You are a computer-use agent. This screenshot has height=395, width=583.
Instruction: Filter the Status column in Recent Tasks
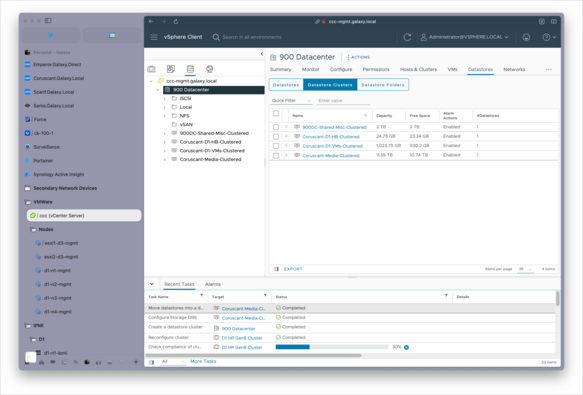click(446, 295)
